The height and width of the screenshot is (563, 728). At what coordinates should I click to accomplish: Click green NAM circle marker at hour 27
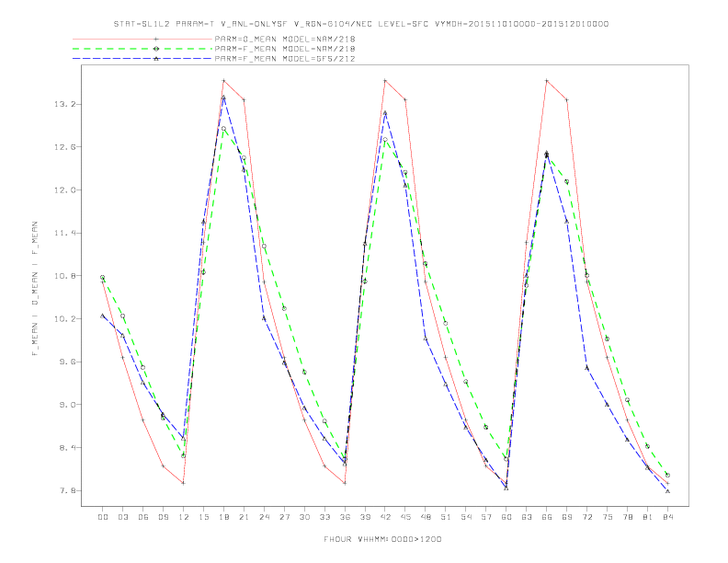284,308
